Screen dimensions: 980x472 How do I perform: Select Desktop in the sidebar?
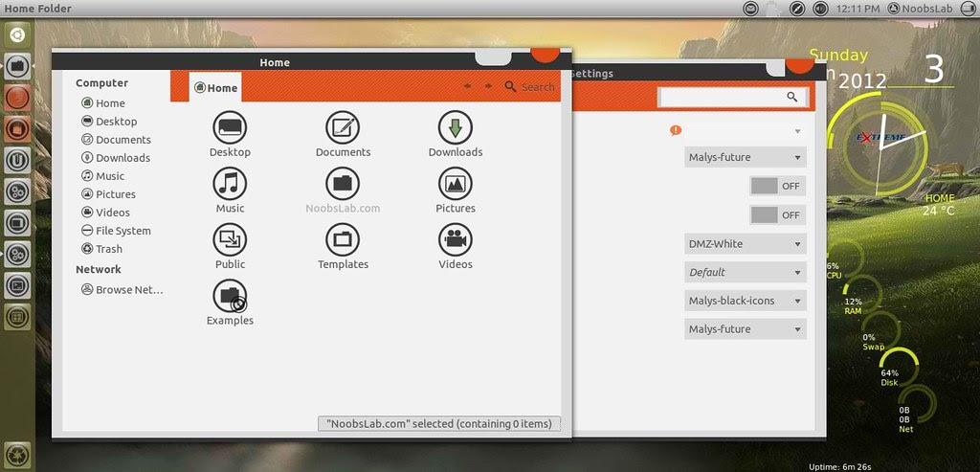[109, 122]
